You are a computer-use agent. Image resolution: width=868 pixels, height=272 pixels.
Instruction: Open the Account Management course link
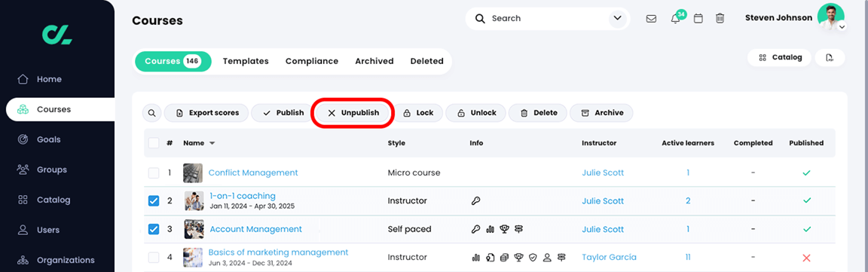[x=255, y=229]
